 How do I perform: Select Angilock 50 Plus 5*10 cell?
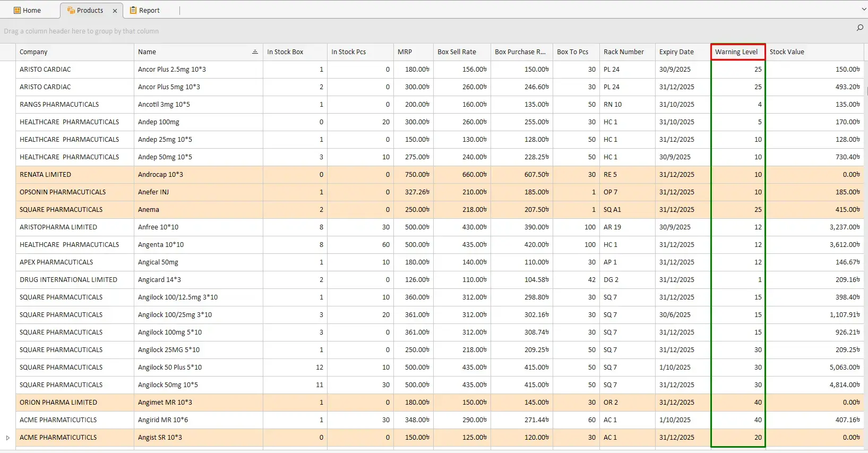coord(199,367)
